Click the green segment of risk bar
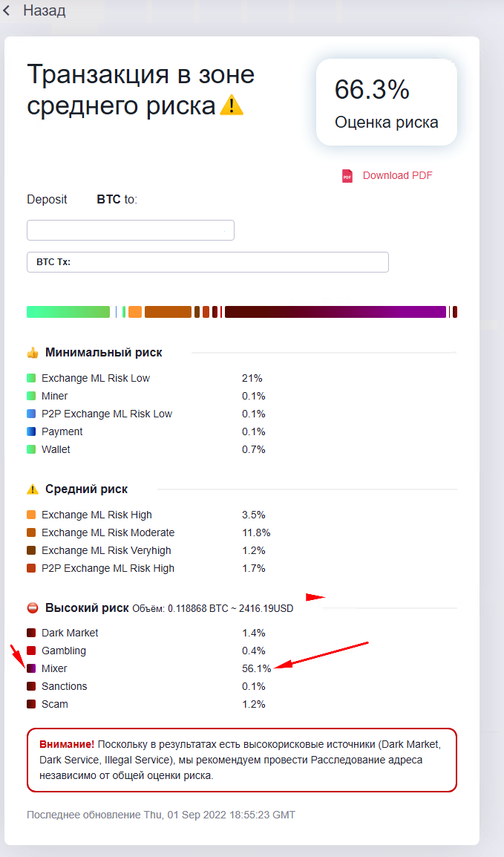Image resolution: width=504 pixels, height=857 pixels. click(68, 312)
